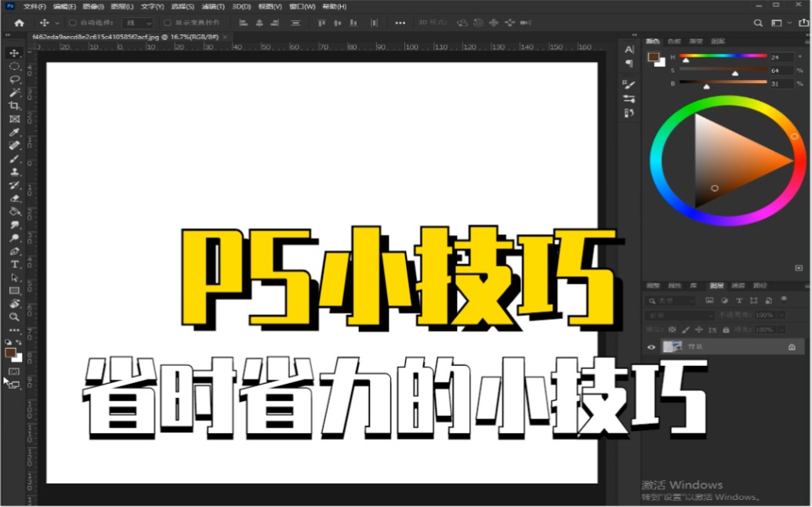Pick the Eyedropper tool
The height and width of the screenshot is (507, 812).
point(13,132)
